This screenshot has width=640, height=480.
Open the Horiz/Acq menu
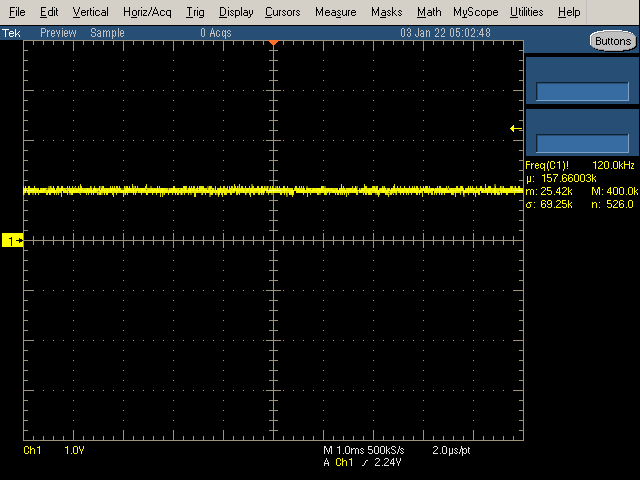coord(148,12)
